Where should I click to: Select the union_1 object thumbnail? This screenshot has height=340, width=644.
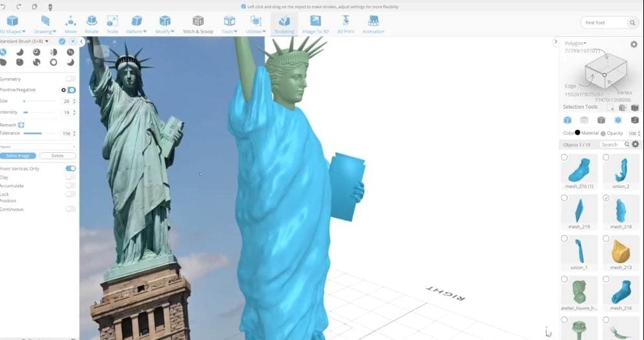point(579,251)
